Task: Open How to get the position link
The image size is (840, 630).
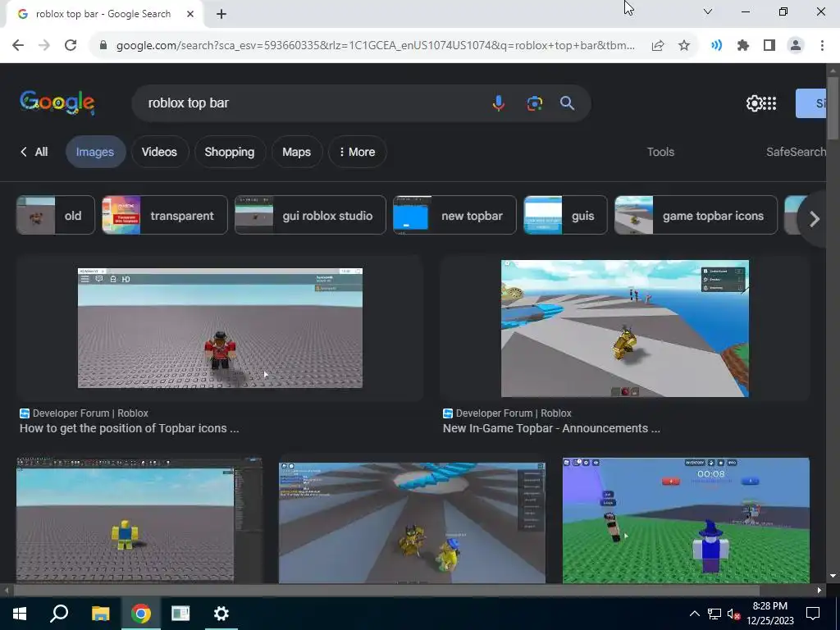Action: [x=129, y=428]
